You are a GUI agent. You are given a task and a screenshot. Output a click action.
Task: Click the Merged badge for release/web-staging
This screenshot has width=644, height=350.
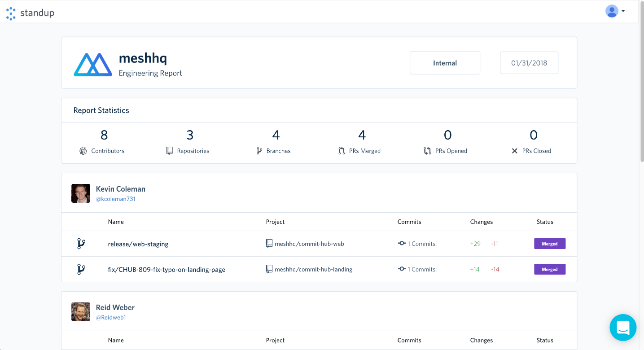click(x=550, y=244)
